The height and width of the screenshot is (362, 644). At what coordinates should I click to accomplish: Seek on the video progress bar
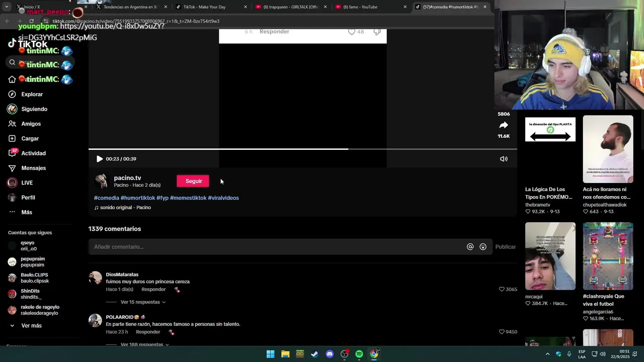click(303, 149)
